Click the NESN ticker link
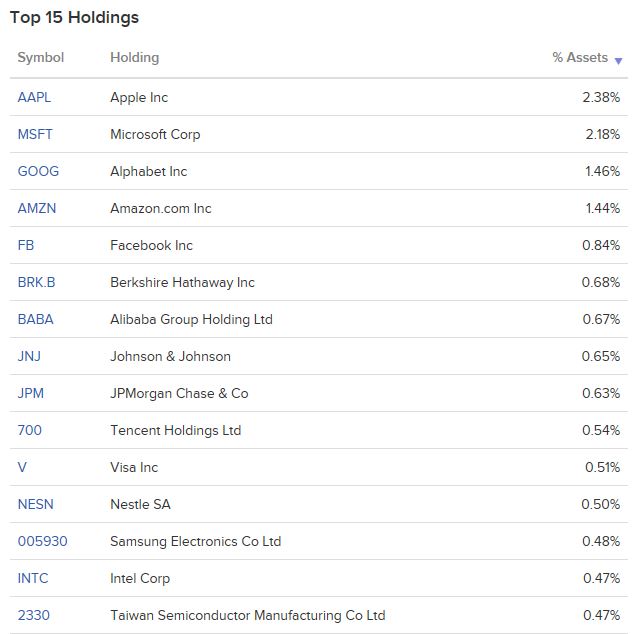Image resolution: width=641 pixels, height=634 pixels. click(x=36, y=504)
